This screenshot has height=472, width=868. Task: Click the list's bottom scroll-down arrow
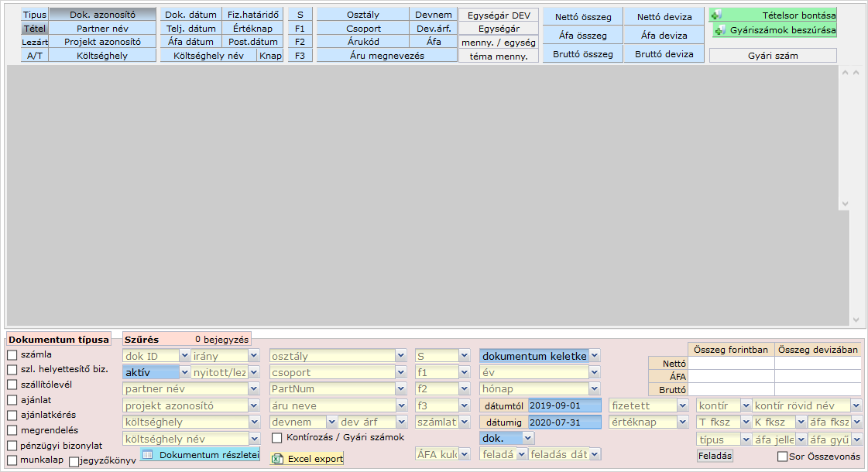[x=856, y=320]
